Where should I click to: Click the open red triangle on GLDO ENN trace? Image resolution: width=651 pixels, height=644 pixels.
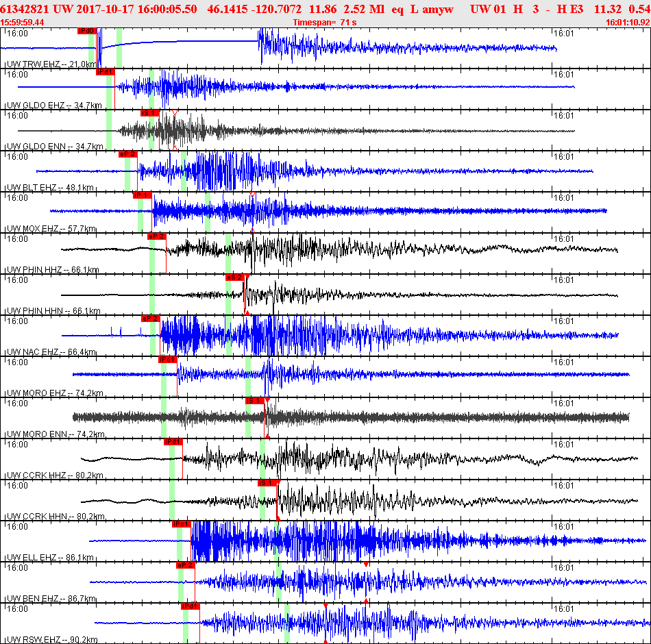point(175,112)
